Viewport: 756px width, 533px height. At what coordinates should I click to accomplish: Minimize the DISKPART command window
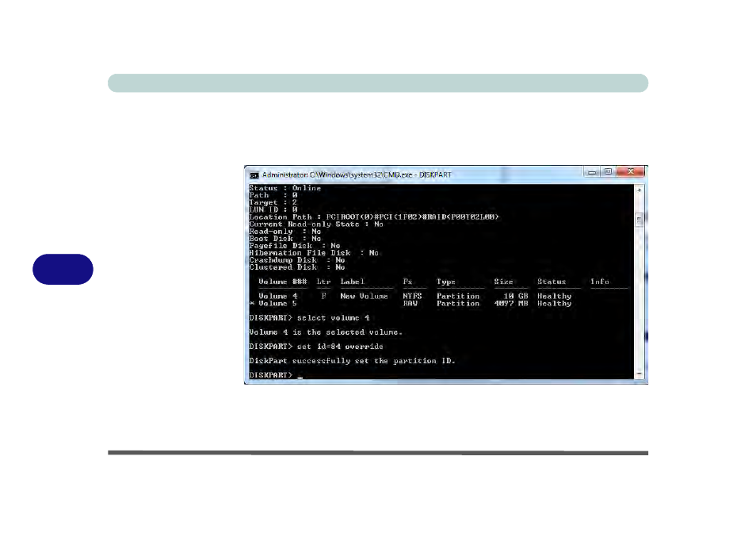click(x=592, y=171)
